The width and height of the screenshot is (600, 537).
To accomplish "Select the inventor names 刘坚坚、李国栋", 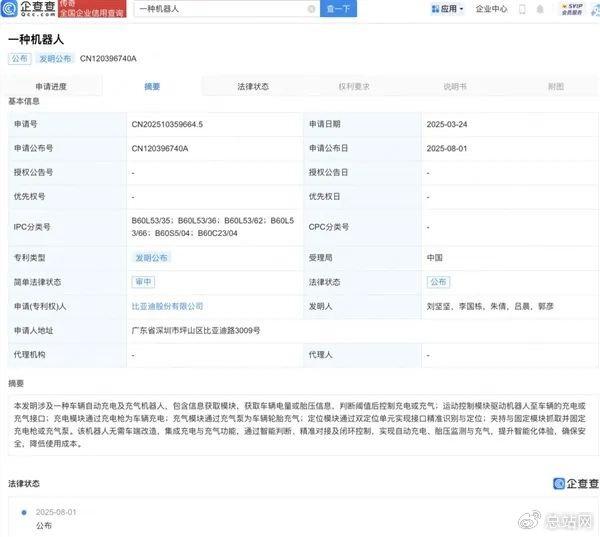I will point(455,306).
